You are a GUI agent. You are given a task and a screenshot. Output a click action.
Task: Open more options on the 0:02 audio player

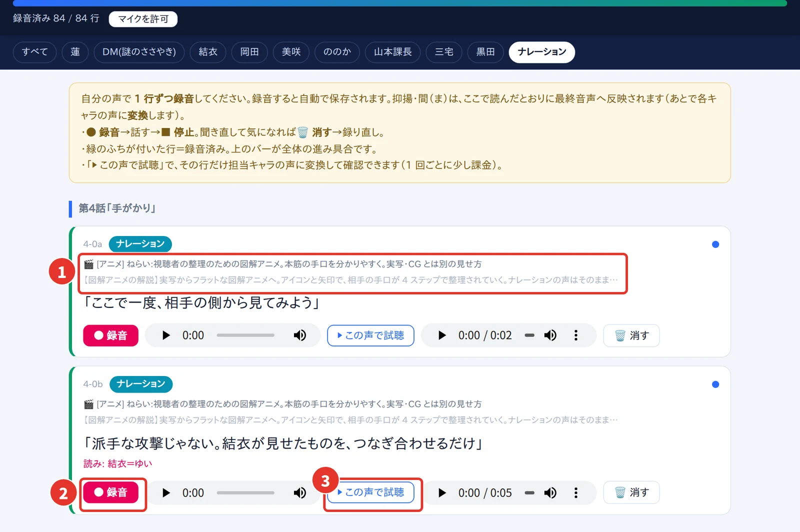tap(576, 335)
